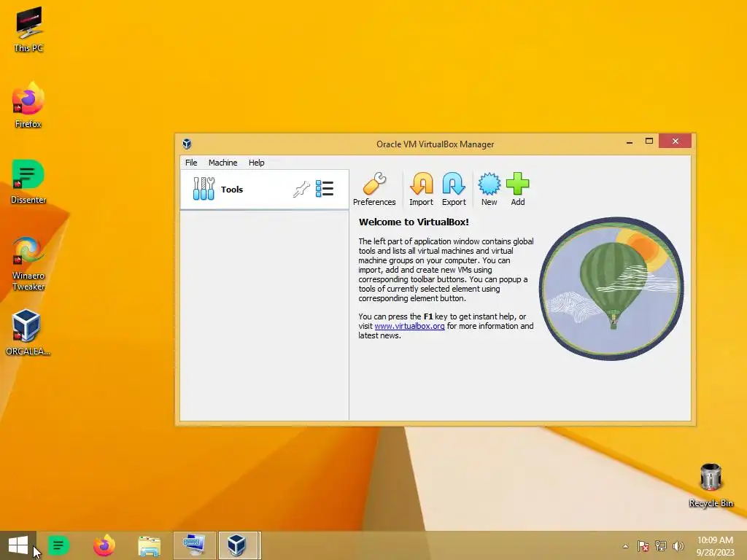This screenshot has height=560, width=747.
Task: Open the Action Center flag icon
Action: coord(643,546)
